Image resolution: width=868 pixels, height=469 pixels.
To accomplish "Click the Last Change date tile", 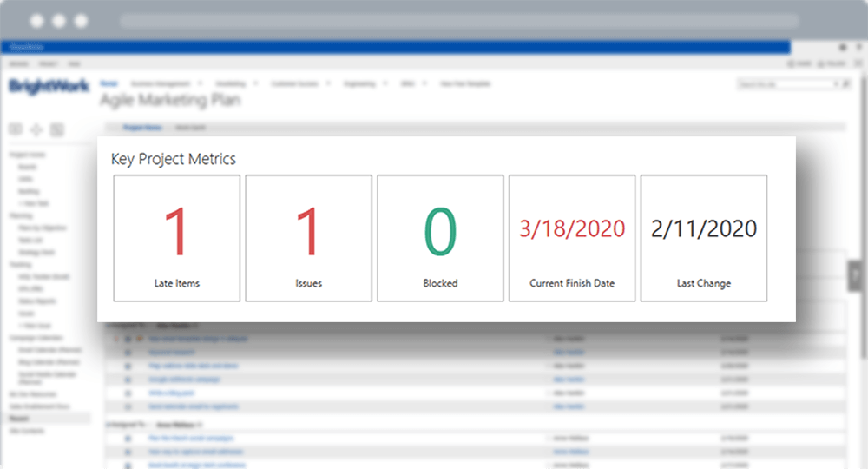I will click(x=704, y=238).
